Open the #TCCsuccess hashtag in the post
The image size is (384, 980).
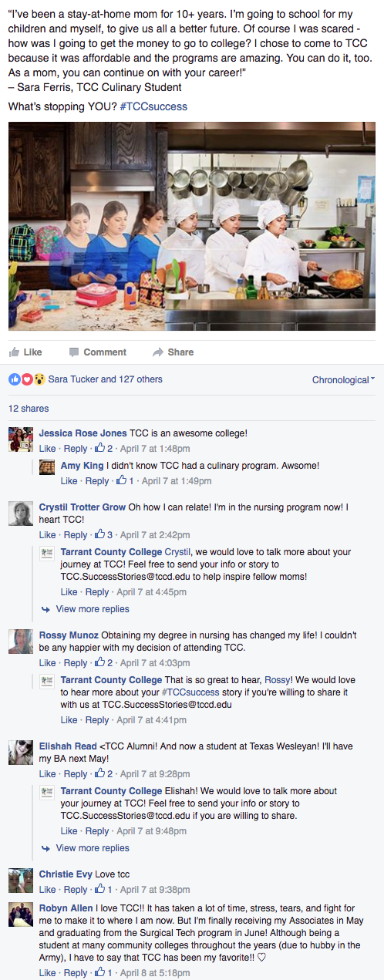153,106
